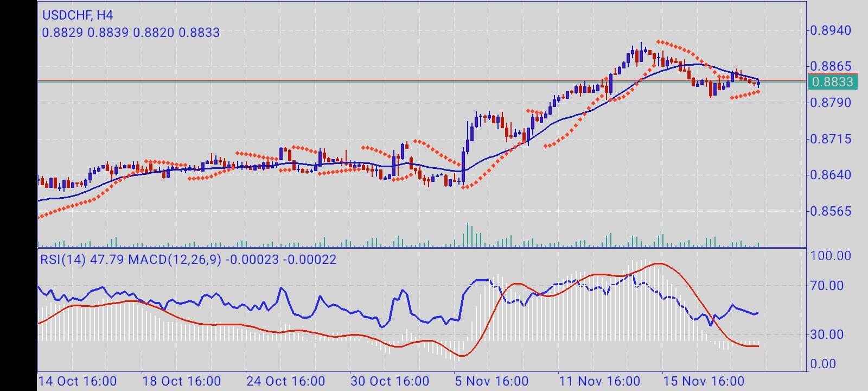The image size is (868, 391).
Task: Click the 5 Nov 16:00 time label
Action: pos(492,381)
